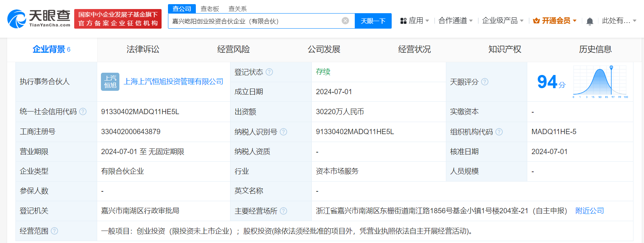
Task: Switch to the 法律诉讼 tab
Action: coord(143,49)
